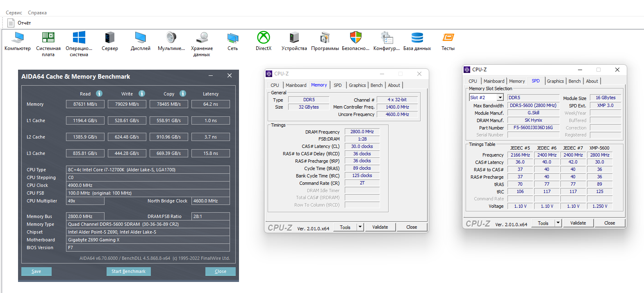The width and height of the screenshot is (644, 293).
Task: Click Close button in AIDA64 benchmark window
Action: pos(221,271)
